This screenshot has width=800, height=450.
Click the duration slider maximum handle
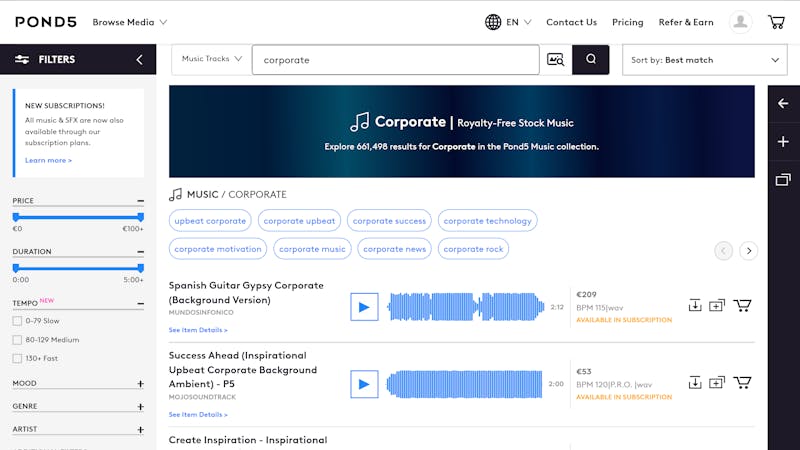point(140,268)
